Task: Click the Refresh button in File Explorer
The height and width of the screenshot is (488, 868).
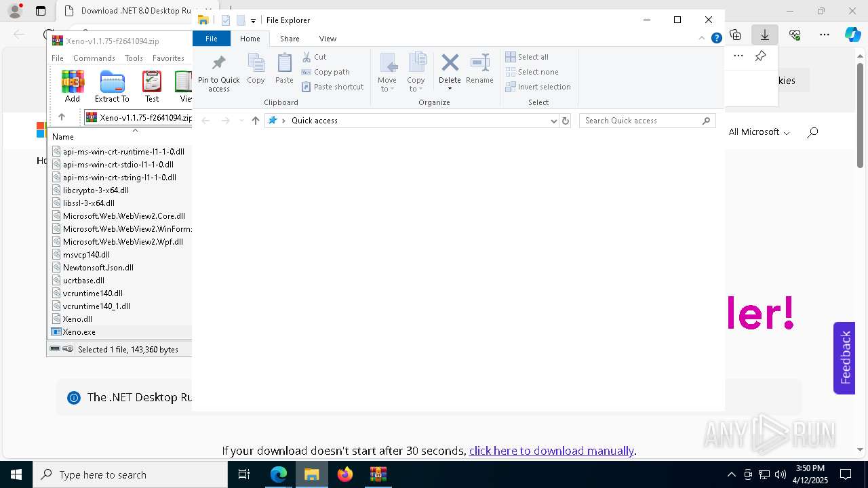Action: click(x=566, y=121)
